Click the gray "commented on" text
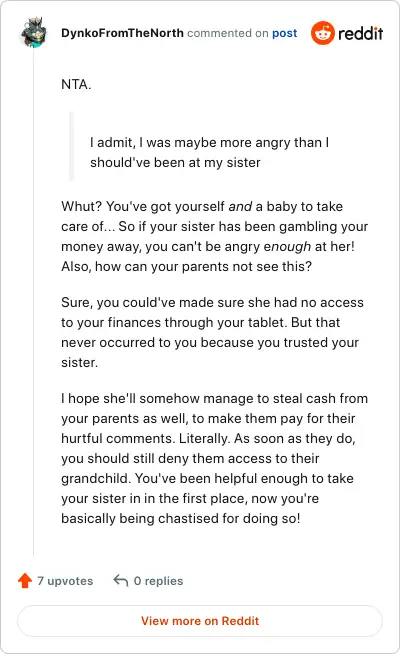This screenshot has height=654, width=400. 227,33
